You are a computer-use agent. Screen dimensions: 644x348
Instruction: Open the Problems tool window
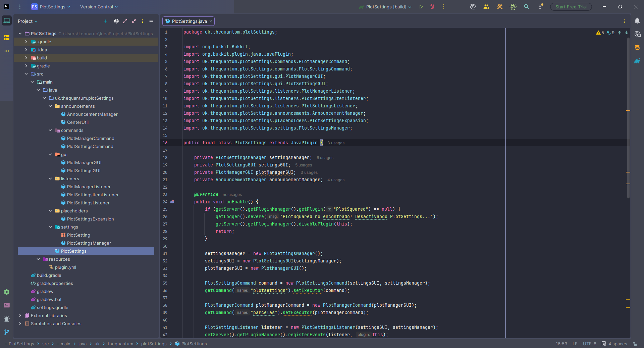click(7, 318)
